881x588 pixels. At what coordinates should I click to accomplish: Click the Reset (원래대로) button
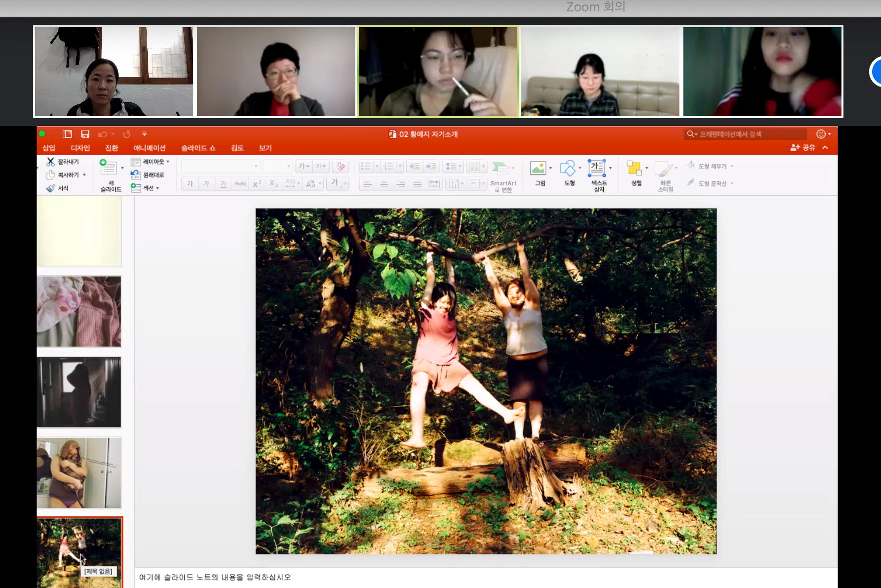click(148, 175)
